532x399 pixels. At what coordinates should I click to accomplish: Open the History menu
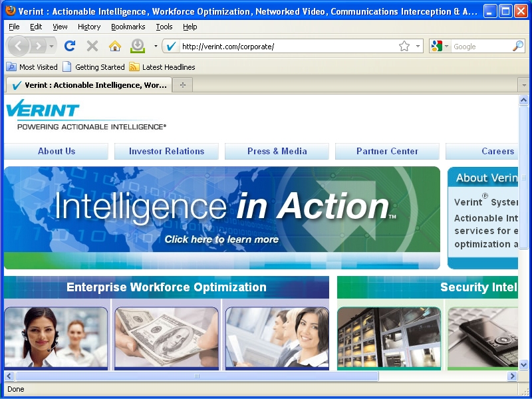(x=88, y=27)
